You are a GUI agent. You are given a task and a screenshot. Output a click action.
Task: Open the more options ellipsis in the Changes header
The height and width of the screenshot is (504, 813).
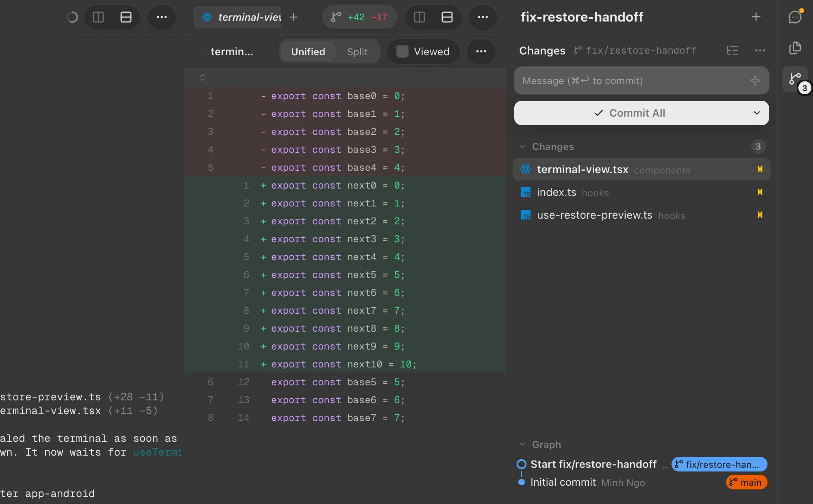point(760,50)
